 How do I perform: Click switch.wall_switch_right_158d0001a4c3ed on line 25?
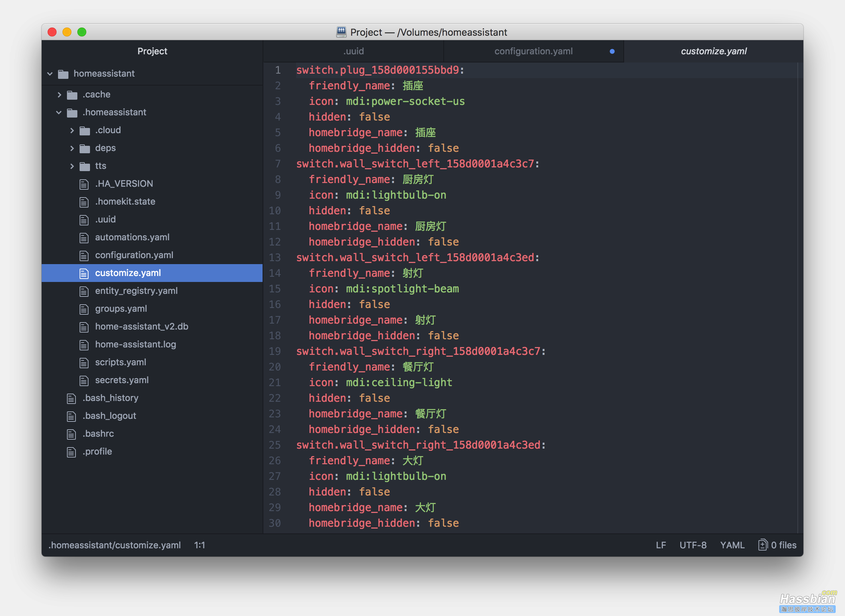(418, 445)
